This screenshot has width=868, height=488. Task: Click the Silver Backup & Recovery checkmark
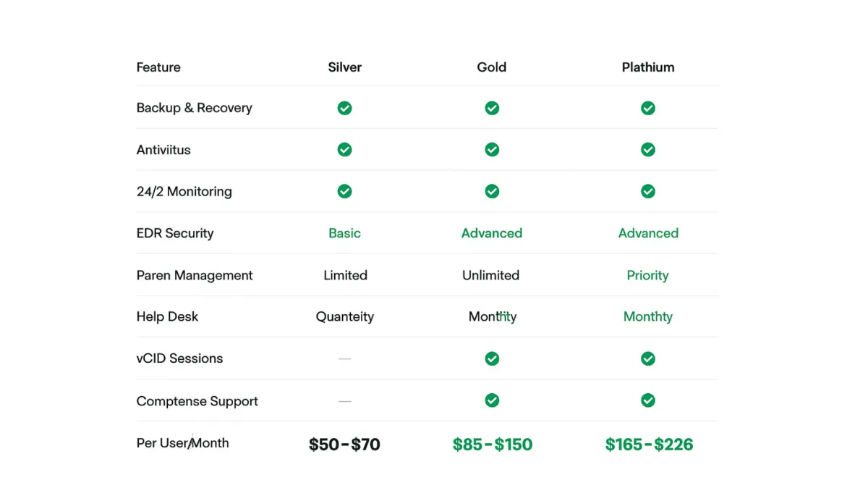pos(344,108)
